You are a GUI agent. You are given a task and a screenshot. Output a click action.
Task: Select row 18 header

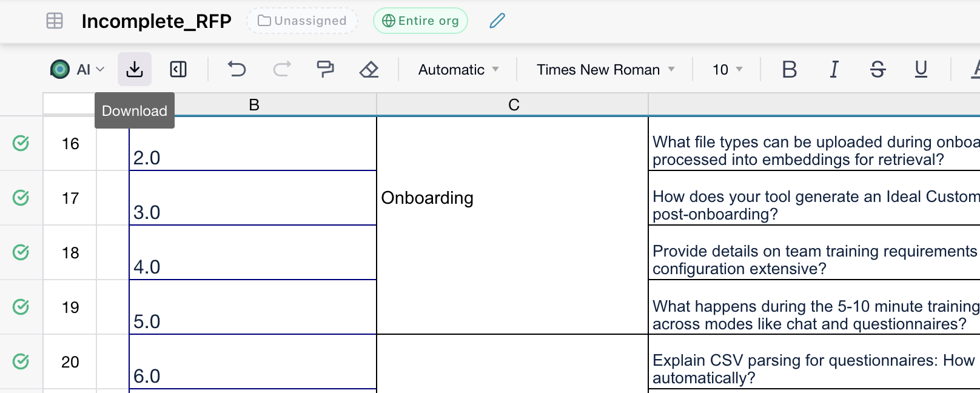[x=70, y=253]
